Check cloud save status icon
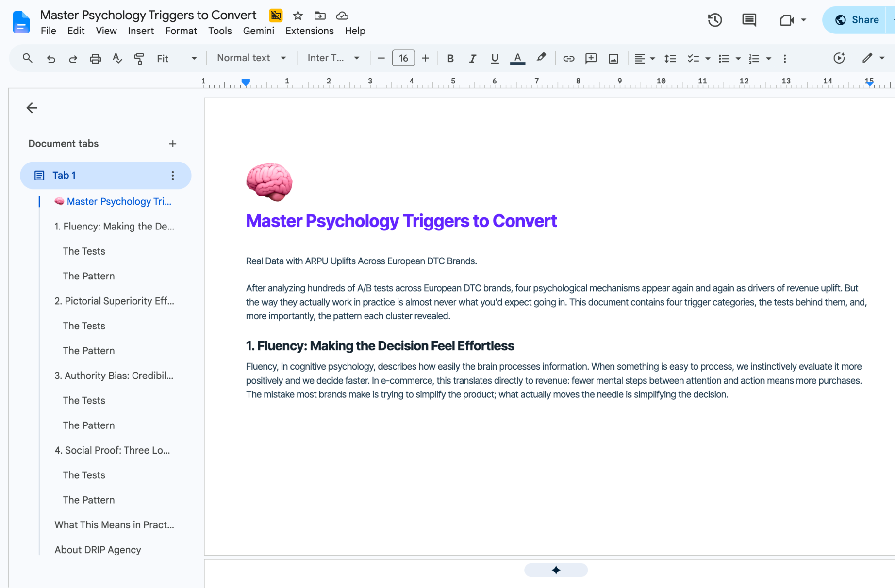Viewport: 895px width, 588px height. coord(342,16)
